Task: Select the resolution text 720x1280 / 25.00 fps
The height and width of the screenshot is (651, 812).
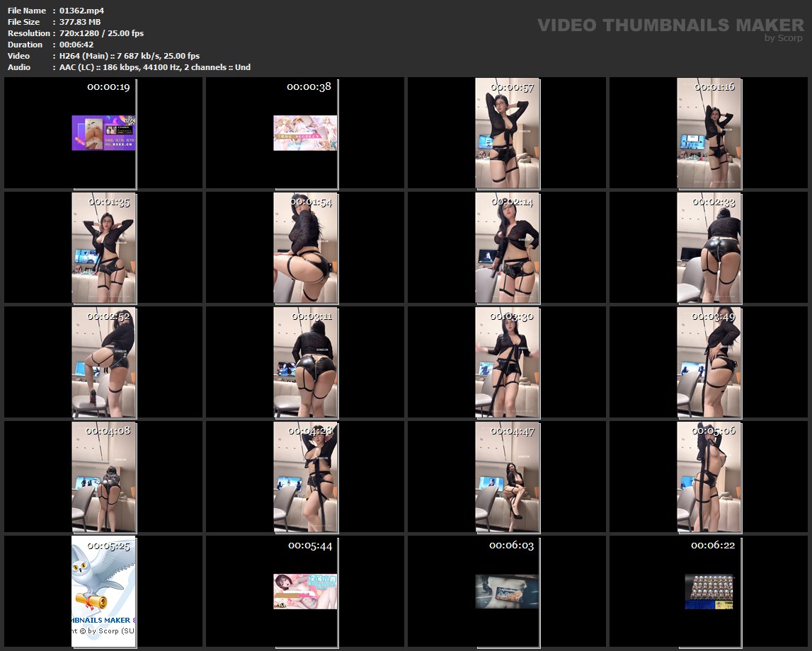Action: click(x=101, y=33)
